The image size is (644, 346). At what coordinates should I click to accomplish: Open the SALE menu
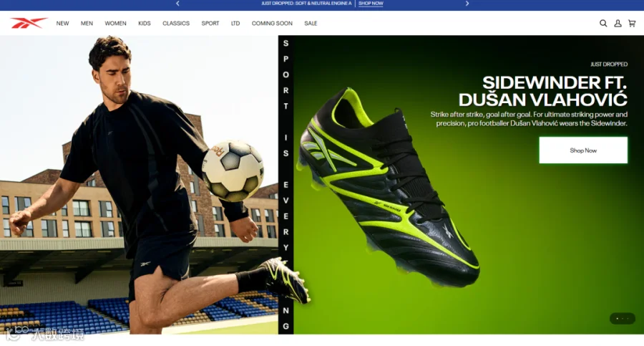[311, 24]
